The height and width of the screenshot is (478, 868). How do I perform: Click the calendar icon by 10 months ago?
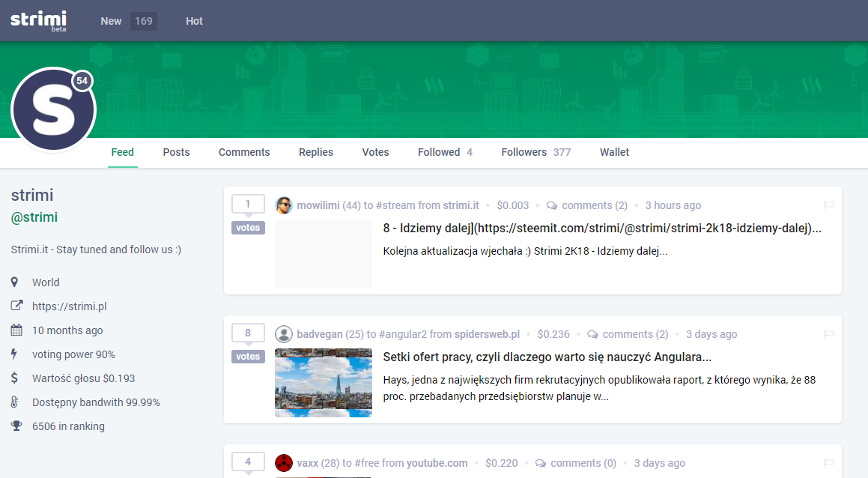pos(16,330)
